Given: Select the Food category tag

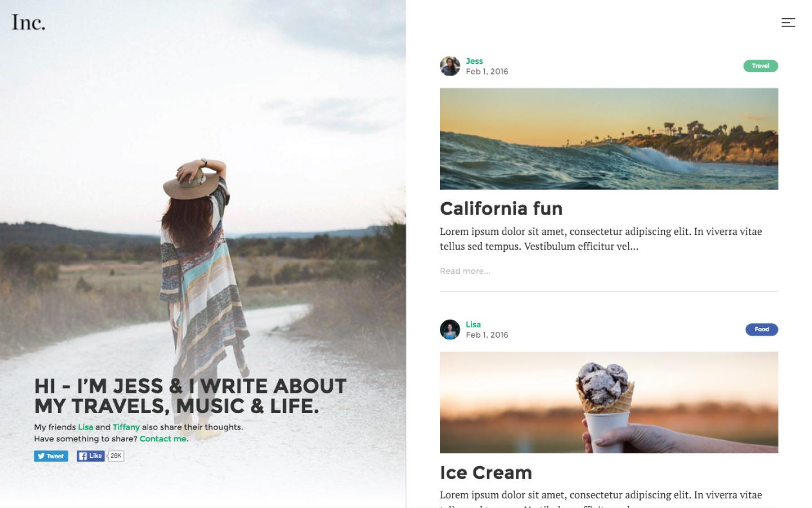Looking at the screenshot, I should tap(761, 330).
